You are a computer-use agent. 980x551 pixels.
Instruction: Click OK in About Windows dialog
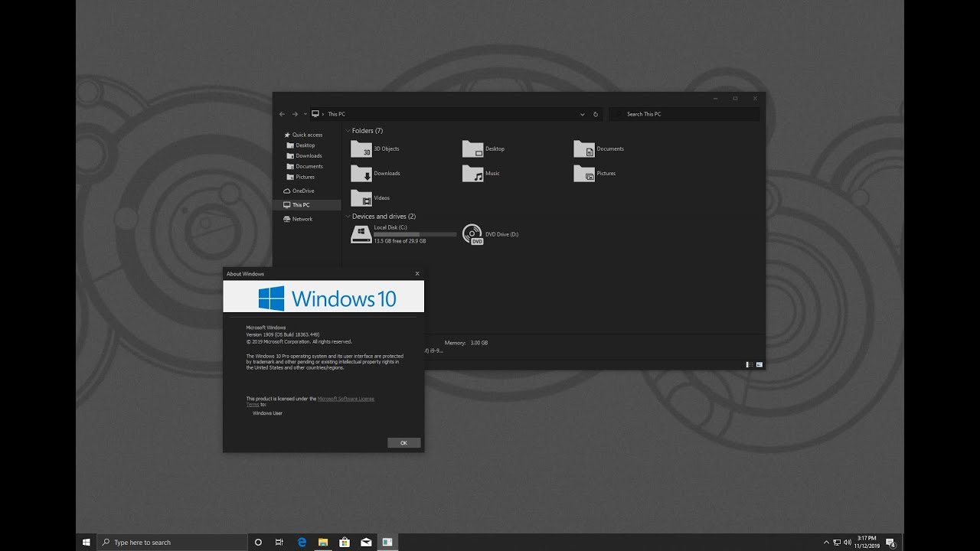click(x=403, y=442)
